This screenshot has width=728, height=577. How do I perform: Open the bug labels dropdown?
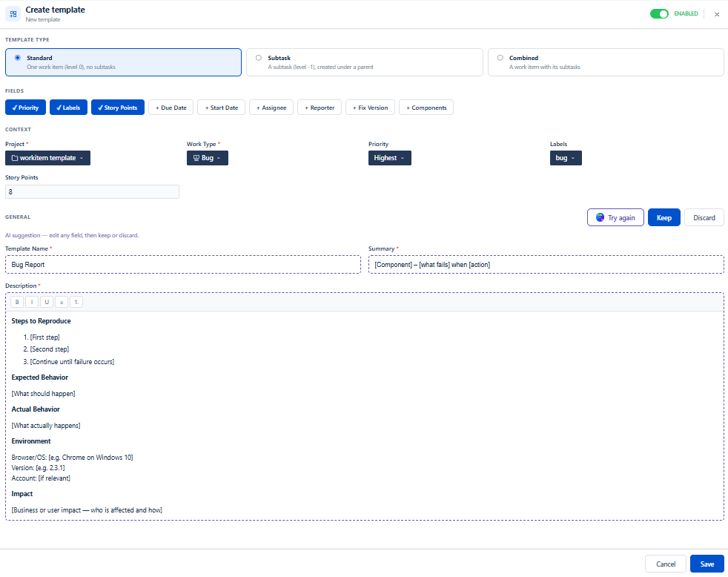click(566, 158)
